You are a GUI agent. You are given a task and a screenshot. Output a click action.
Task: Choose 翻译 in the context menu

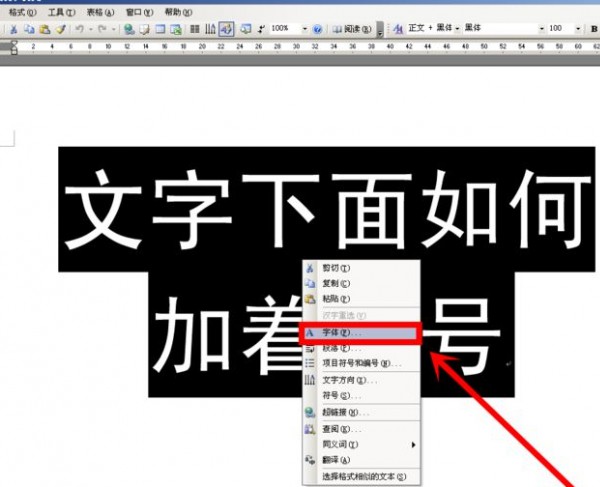tap(361, 460)
